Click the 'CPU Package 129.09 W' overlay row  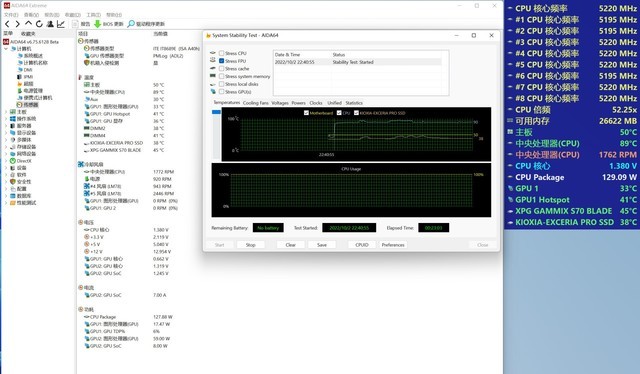point(572,177)
